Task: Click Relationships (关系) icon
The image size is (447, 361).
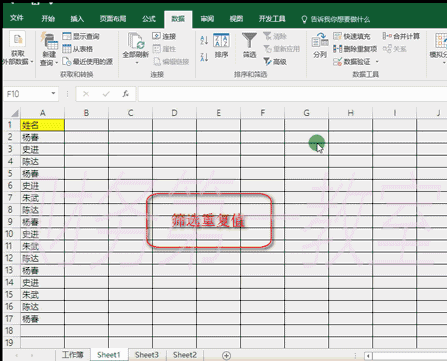Action: tap(387, 49)
